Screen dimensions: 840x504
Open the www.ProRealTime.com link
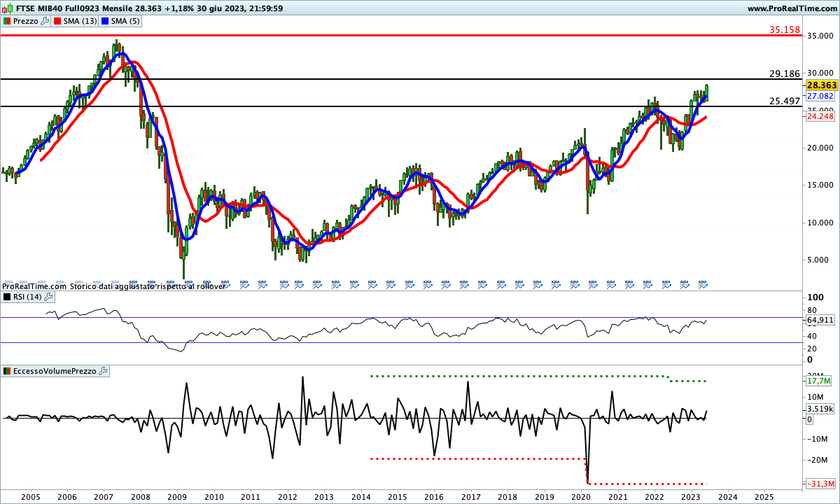pyautogui.click(x=792, y=8)
